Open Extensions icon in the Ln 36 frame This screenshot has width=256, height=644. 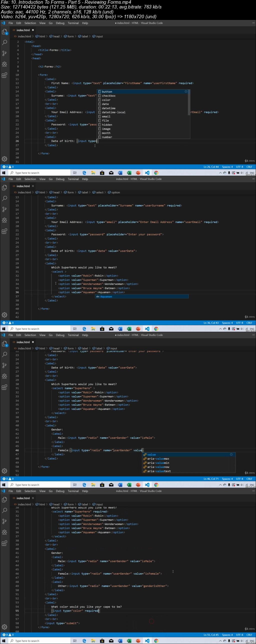[x=4, y=231]
